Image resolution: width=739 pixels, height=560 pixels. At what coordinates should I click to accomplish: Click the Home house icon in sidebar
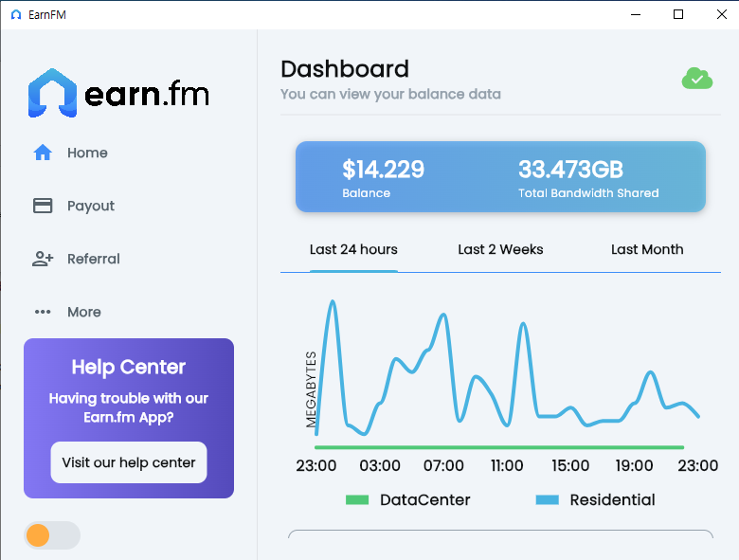click(x=43, y=153)
